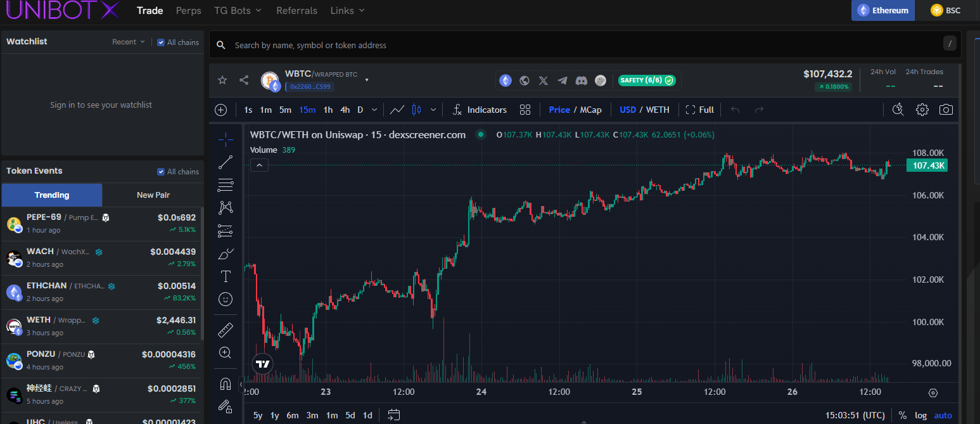Toggle Watchlist All chains checkbox

point(161,42)
